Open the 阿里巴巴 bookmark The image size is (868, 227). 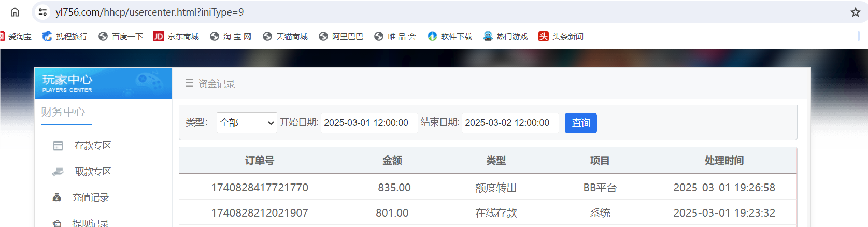[341, 36]
